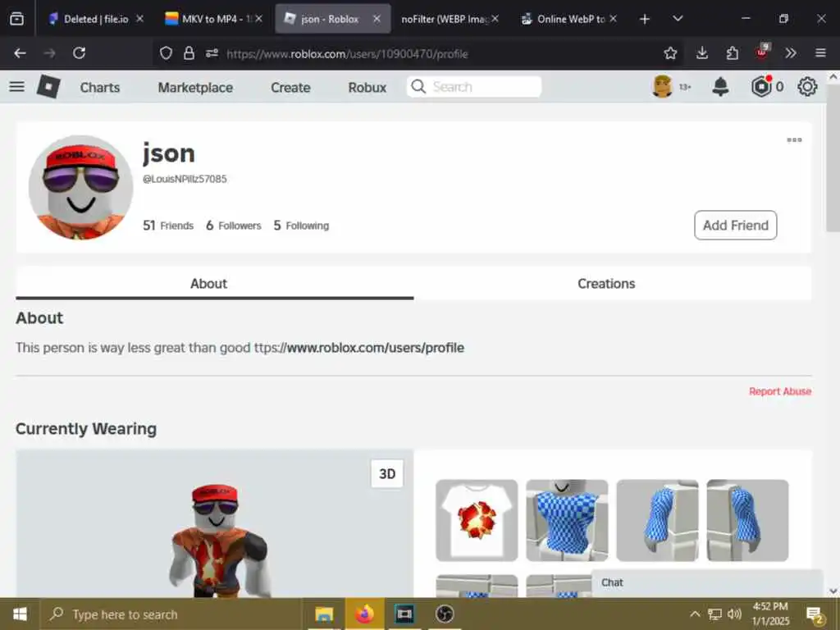840x630 pixels.
Task: Open the Robux page
Action: (367, 87)
